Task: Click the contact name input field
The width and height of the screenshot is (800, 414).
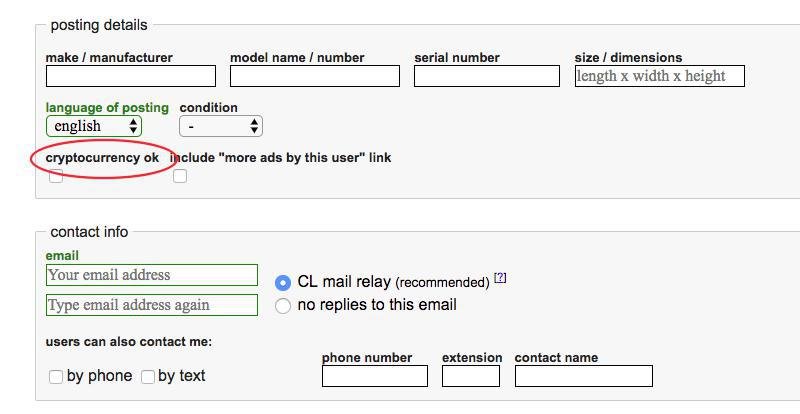Action: pos(584,376)
